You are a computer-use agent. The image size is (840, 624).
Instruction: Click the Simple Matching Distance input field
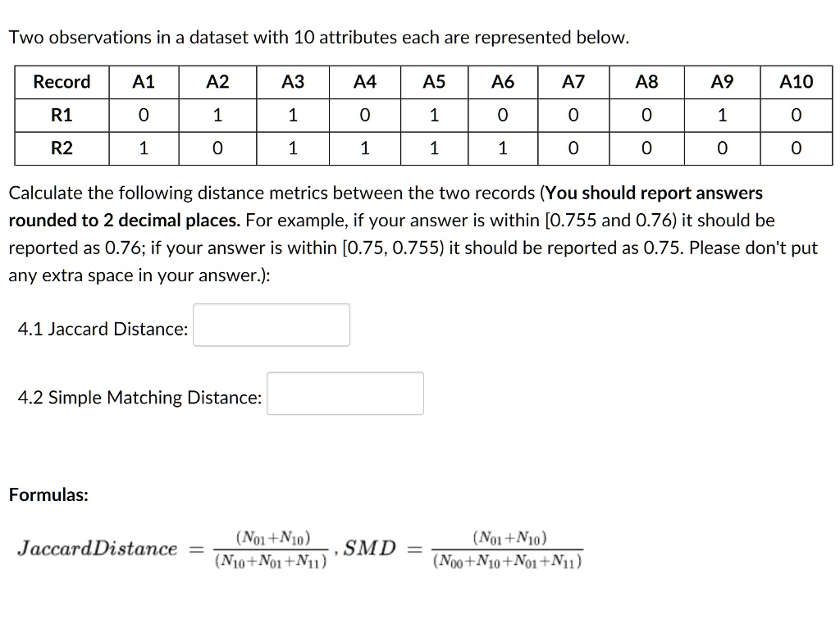pos(345,393)
